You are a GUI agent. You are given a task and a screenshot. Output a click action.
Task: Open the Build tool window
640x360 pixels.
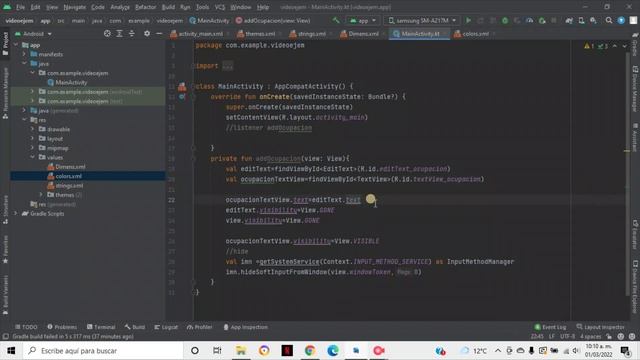pyautogui.click(x=135, y=327)
